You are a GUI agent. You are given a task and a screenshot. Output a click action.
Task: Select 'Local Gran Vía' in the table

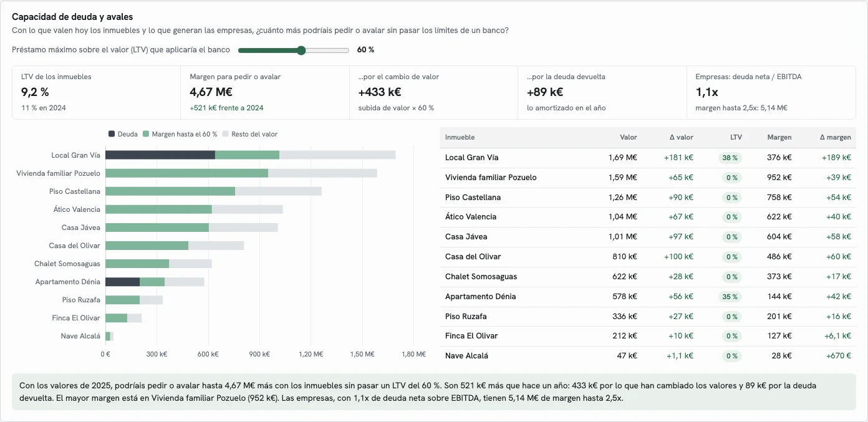pos(472,158)
